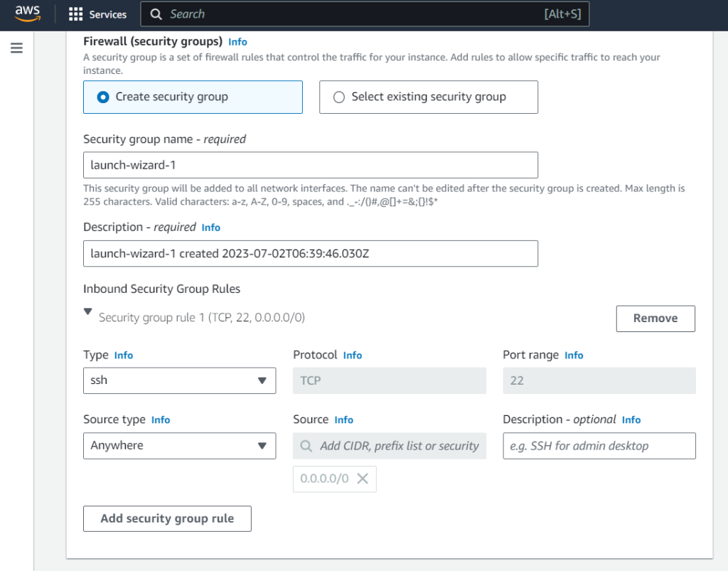Click the AWS logo icon

point(28,14)
